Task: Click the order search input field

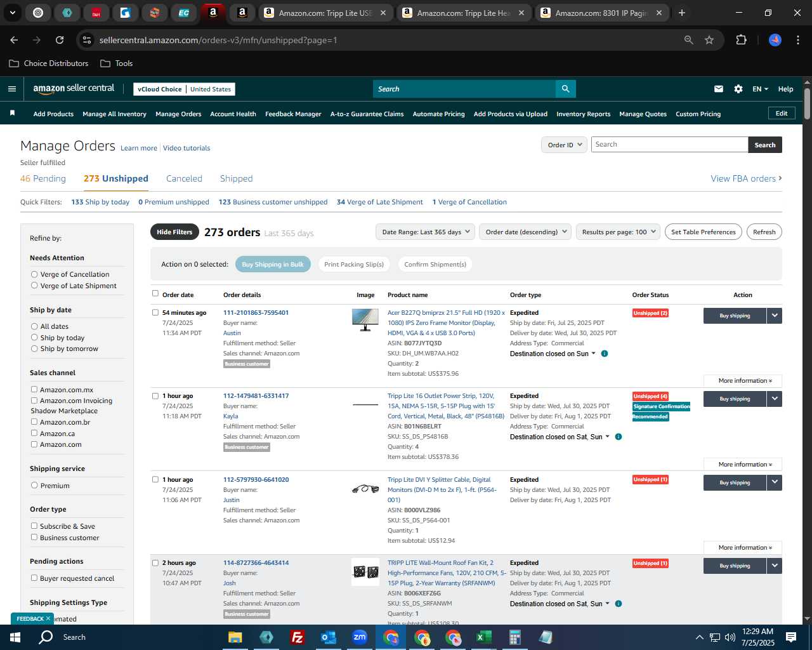Action: (669, 145)
